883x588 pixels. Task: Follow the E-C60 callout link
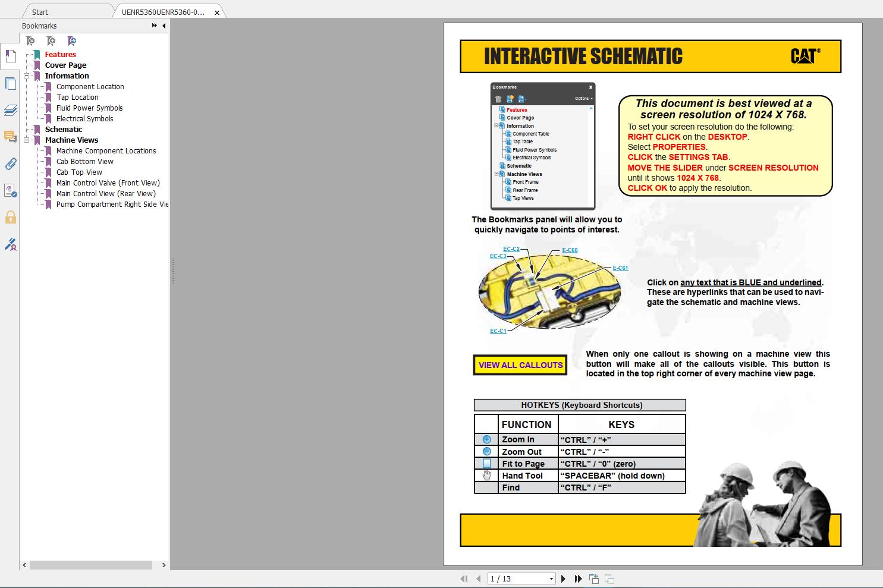point(570,250)
